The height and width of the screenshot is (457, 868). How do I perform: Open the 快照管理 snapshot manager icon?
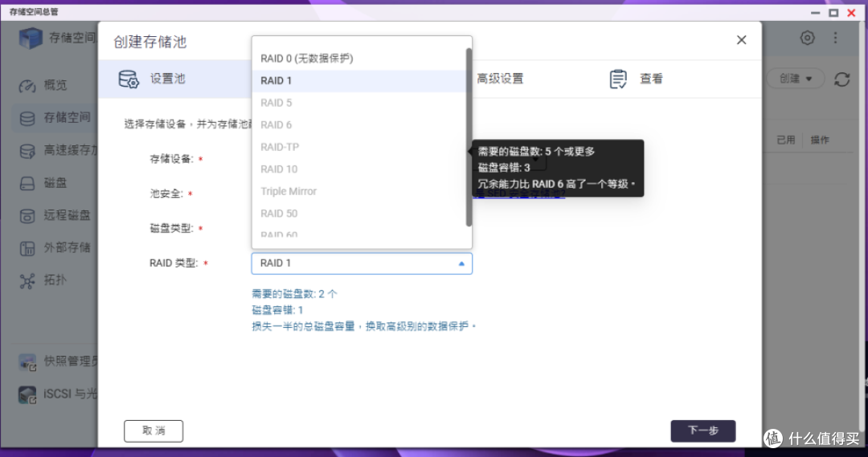tap(27, 362)
